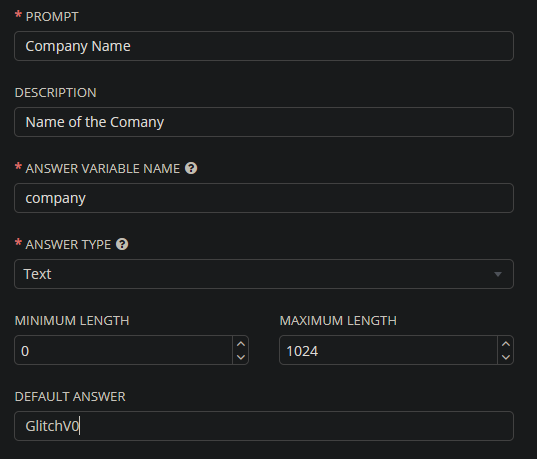
Task: Open the Answer Variable Name help icon
Action: [191, 168]
